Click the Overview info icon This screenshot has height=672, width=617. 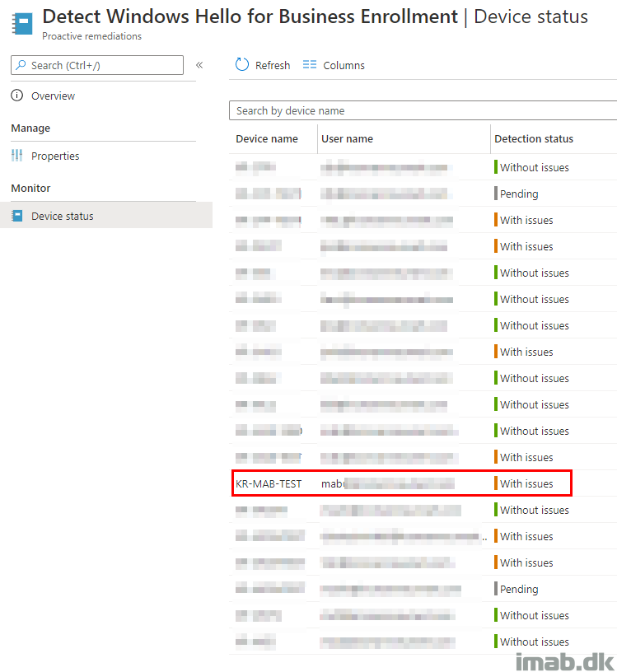pyautogui.click(x=16, y=96)
